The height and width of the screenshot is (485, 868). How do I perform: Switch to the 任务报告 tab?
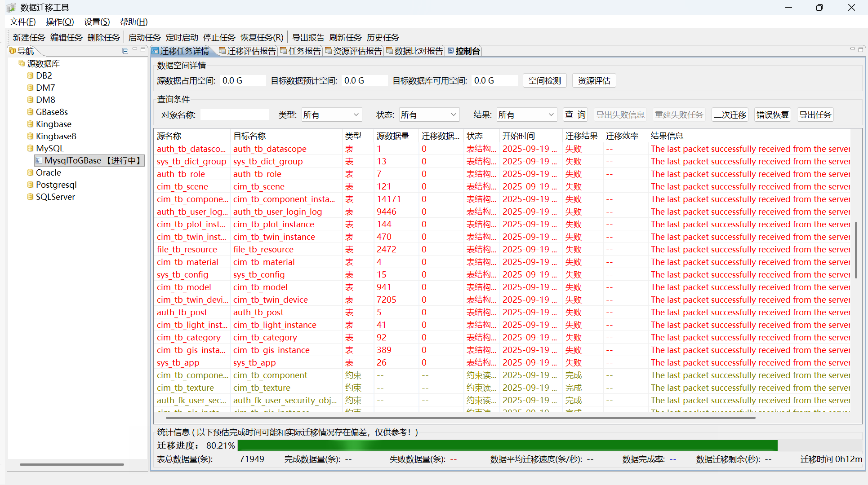[301, 51]
